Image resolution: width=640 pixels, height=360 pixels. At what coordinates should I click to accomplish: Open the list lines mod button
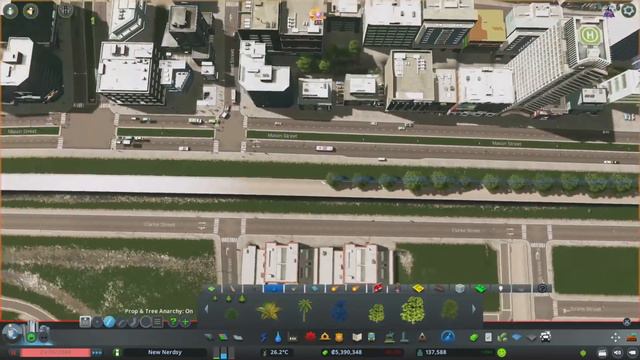click(x=158, y=322)
